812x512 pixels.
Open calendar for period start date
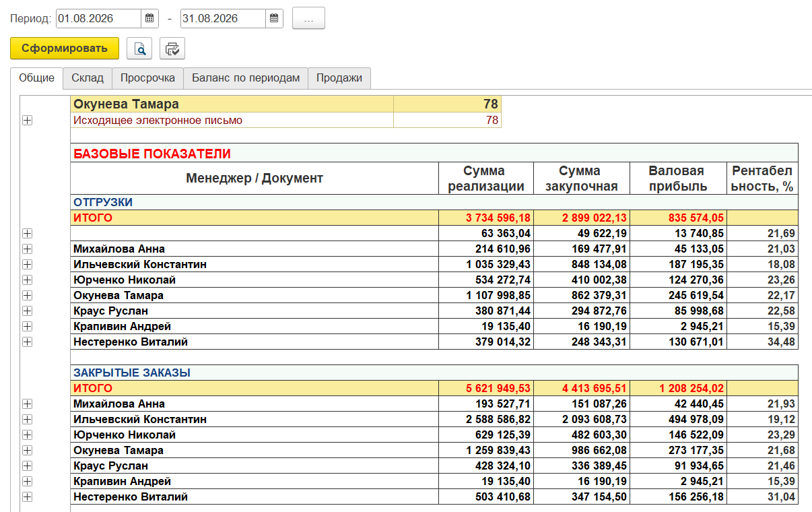(150, 19)
